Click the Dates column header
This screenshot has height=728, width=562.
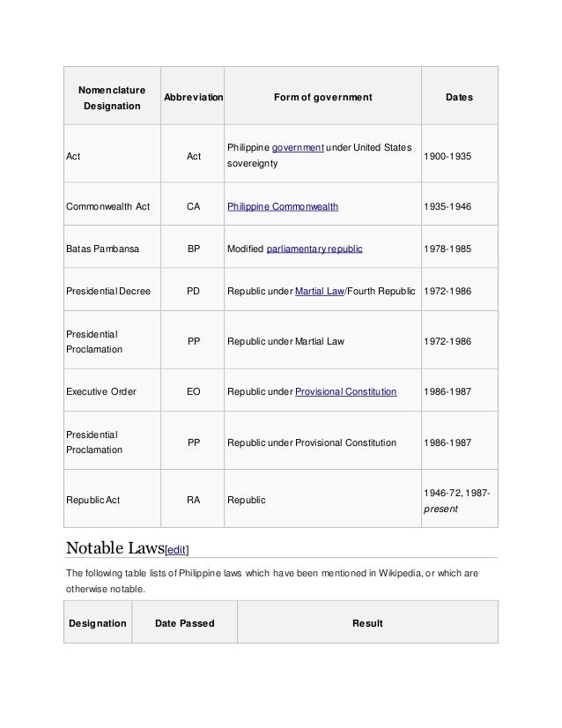(x=460, y=96)
